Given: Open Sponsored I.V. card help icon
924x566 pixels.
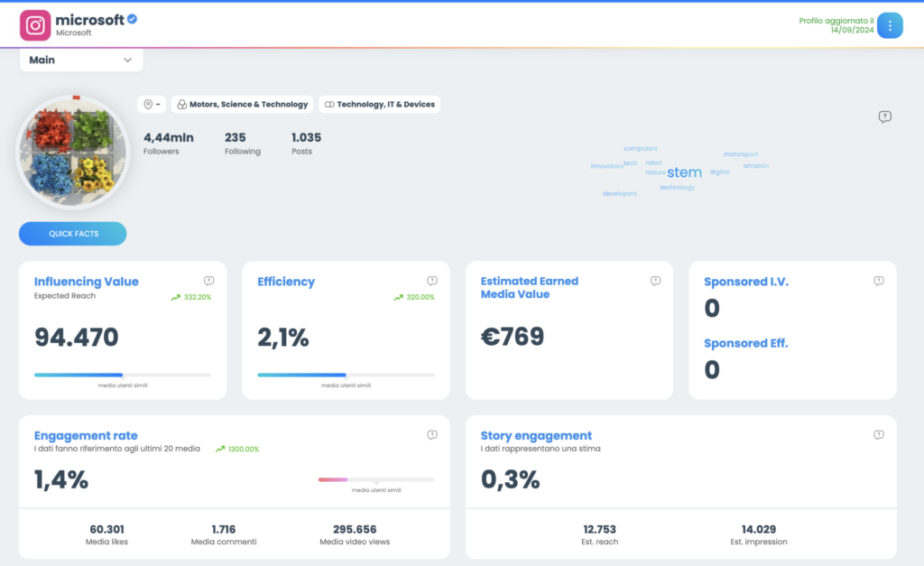Looking at the screenshot, I should point(879,281).
